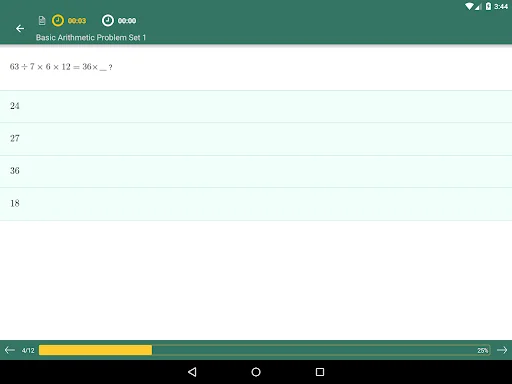Tap the Android back navigation button
The image size is (512, 384).
(x=192, y=372)
